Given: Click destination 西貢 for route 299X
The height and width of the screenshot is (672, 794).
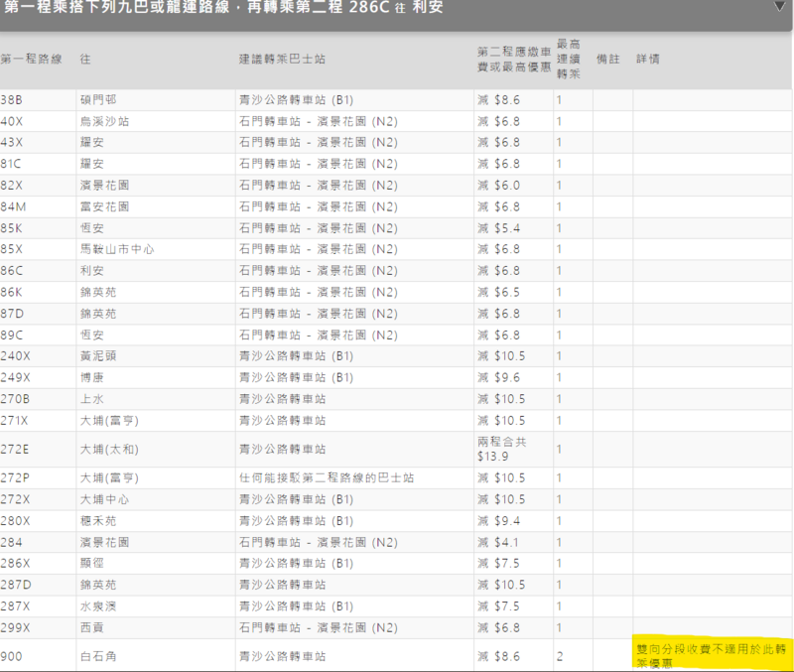Looking at the screenshot, I should click(x=92, y=628).
